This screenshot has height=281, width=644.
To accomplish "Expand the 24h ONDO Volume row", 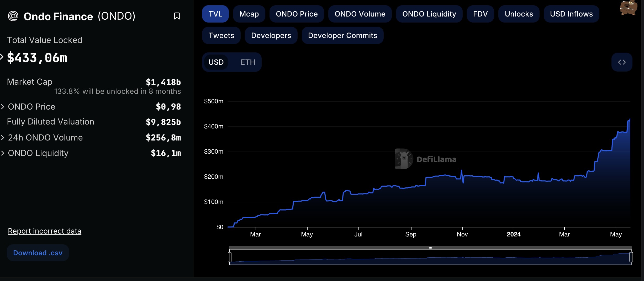I will (3, 138).
